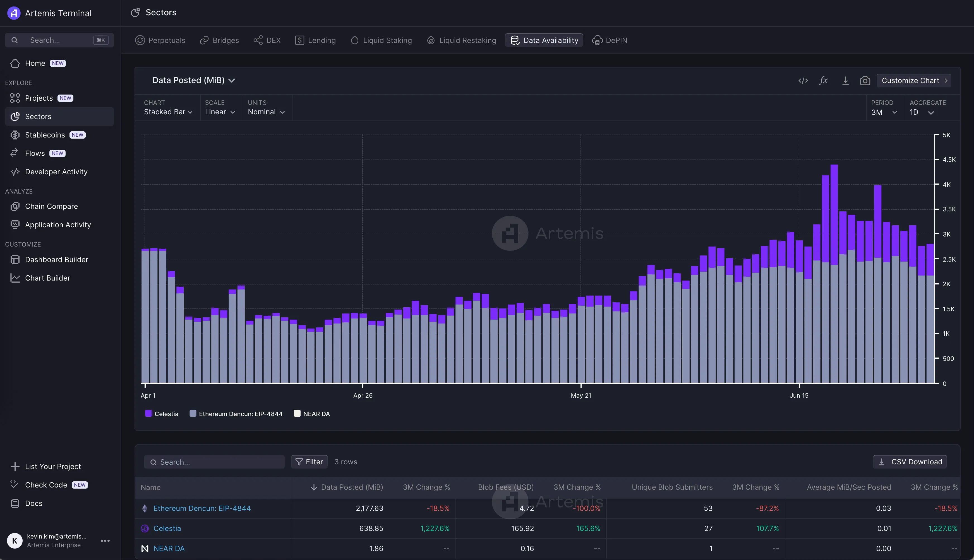Select the Sectors sidebar icon
Image resolution: width=974 pixels, height=560 pixels.
point(15,117)
